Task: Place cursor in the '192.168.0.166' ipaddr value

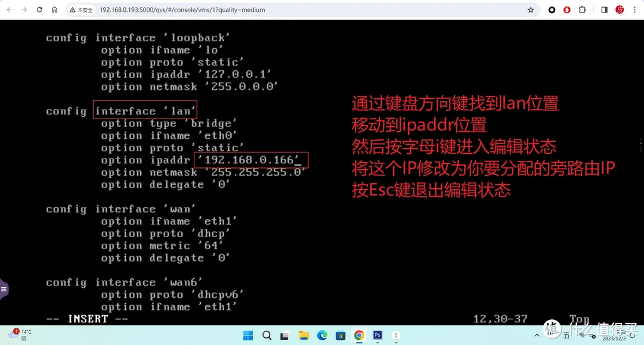Action: 249,160
